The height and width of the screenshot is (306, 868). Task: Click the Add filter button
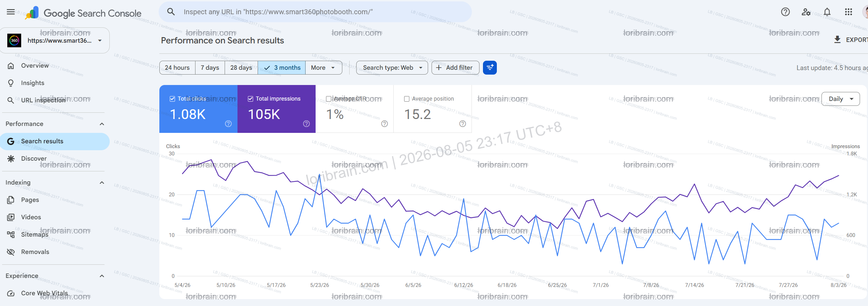(455, 68)
